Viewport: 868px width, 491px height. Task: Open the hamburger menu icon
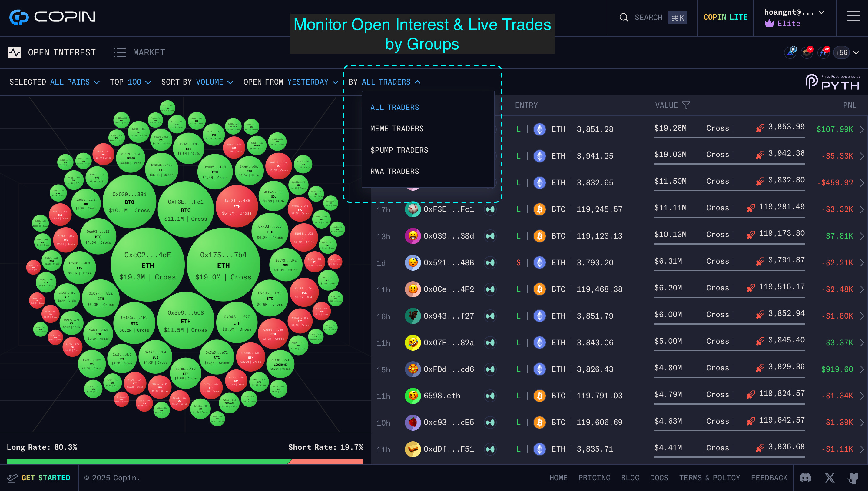coord(853,16)
